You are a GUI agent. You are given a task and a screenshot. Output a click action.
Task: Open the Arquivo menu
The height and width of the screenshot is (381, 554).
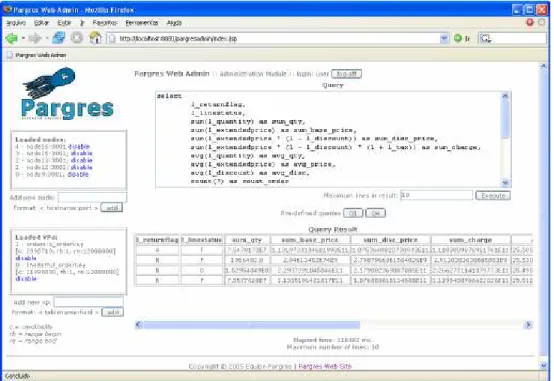click(x=16, y=23)
